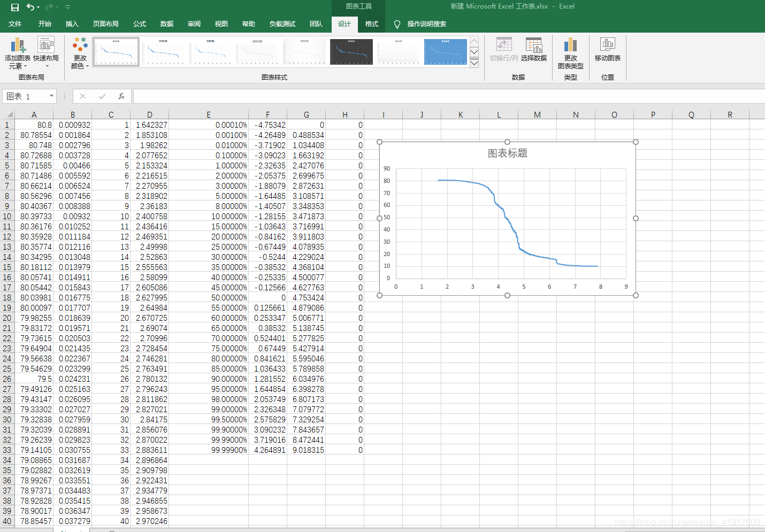This screenshot has height=532, width=765.
Task: Click the 操作说明搜索 search box
Action: (x=427, y=24)
